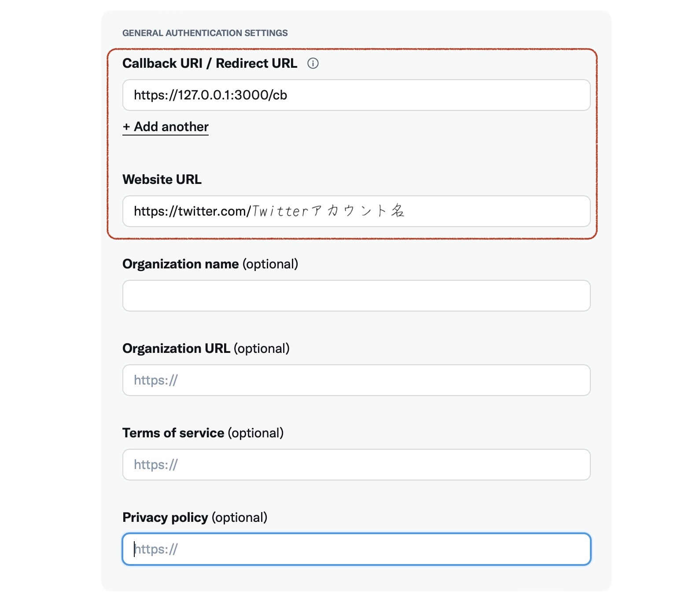Click the 'Callback URI / Redirect URL' label

210,63
